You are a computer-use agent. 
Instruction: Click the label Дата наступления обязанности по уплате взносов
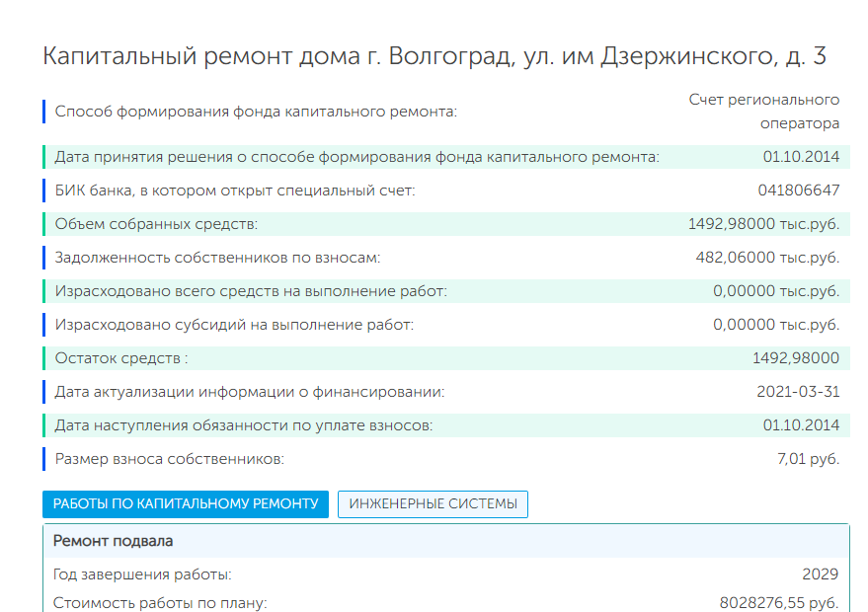tap(244, 425)
